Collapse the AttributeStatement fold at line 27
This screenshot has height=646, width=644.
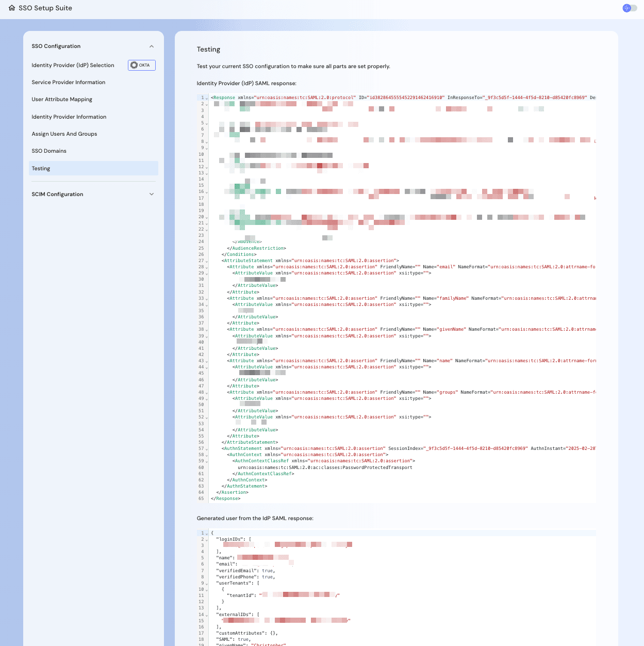(206, 261)
